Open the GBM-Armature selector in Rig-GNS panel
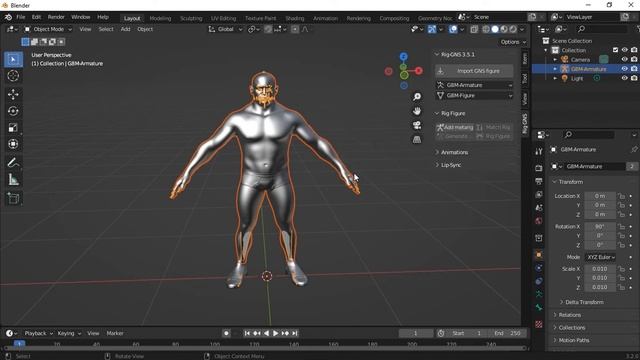640x360 pixels. click(474, 85)
